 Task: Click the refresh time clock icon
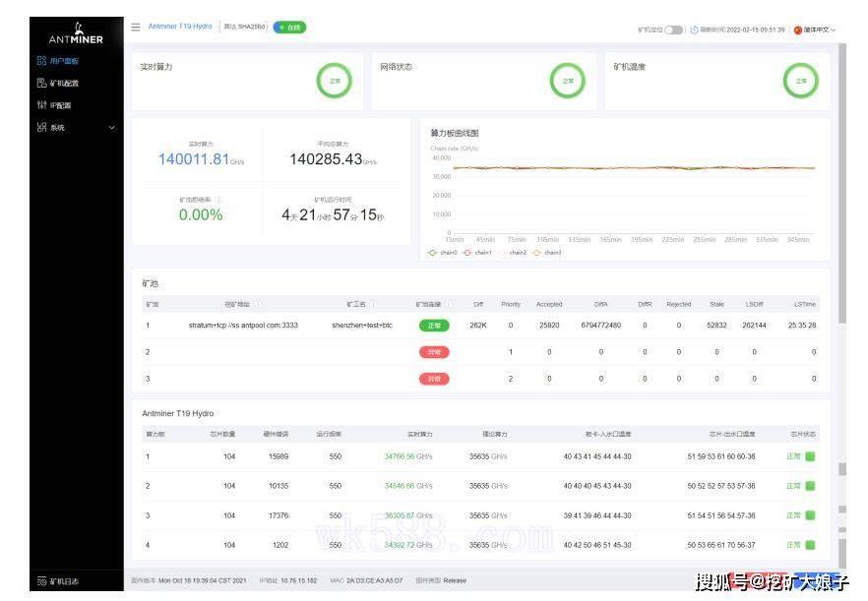point(694,30)
